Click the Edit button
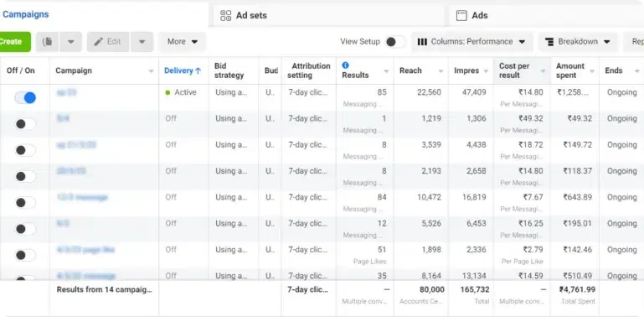Viewport: 644px width, 317px height. point(108,42)
